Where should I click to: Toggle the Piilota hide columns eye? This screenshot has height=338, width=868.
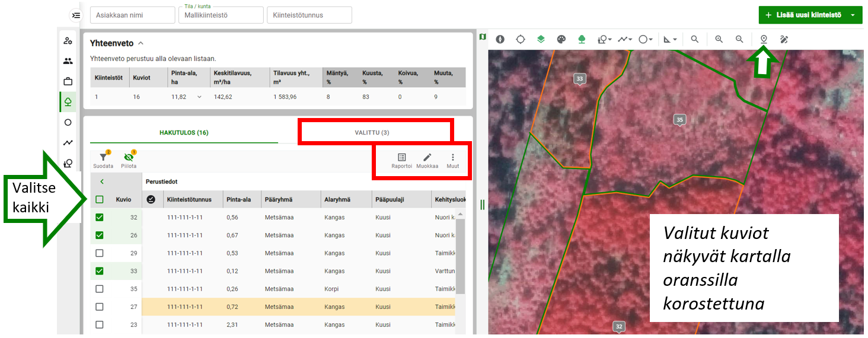pos(129,158)
